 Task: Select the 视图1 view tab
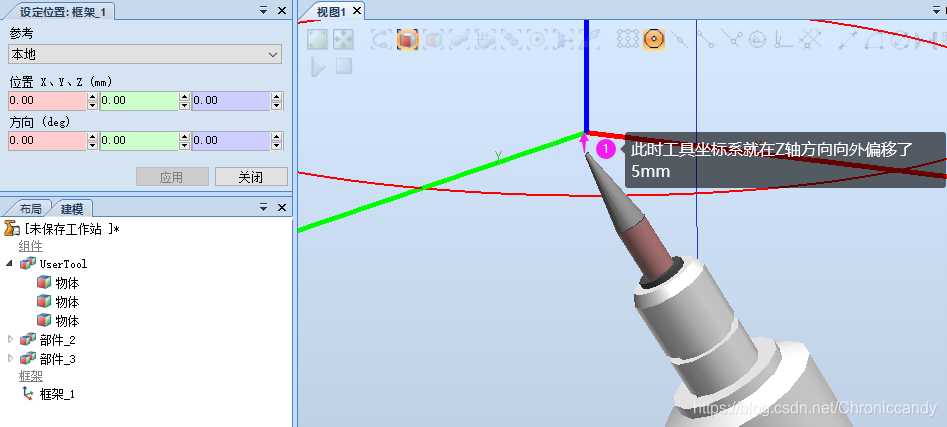pos(332,11)
